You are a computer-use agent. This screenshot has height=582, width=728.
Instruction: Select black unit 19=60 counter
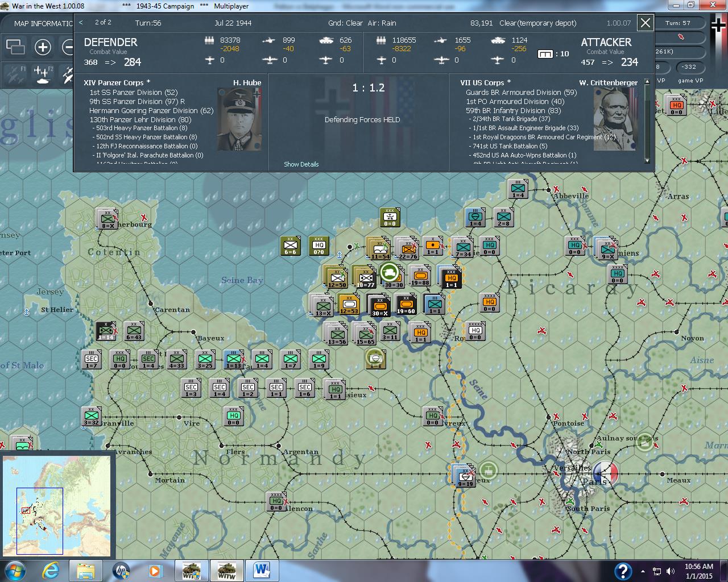tap(406, 305)
